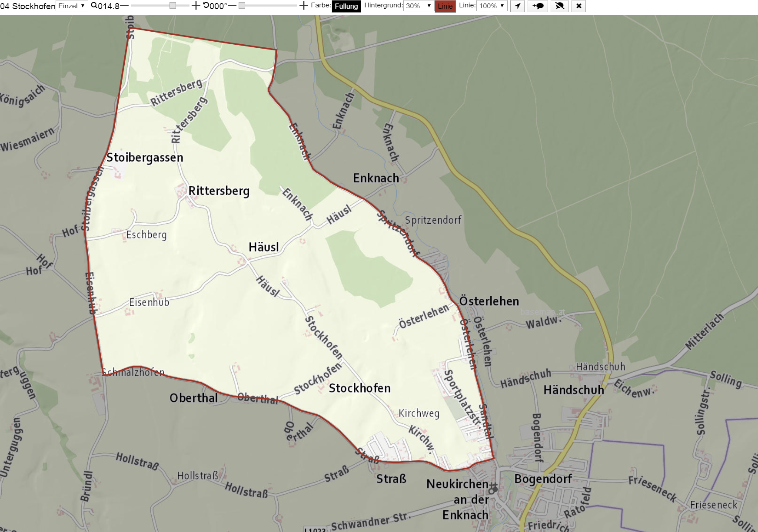758x532 pixels.
Task: Click the zoom plus icon
Action: click(x=196, y=6)
